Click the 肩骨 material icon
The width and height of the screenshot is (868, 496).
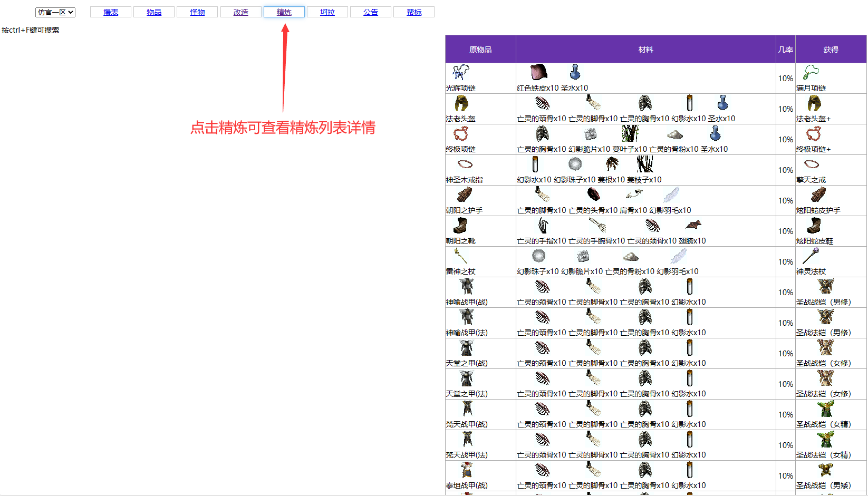634,194
